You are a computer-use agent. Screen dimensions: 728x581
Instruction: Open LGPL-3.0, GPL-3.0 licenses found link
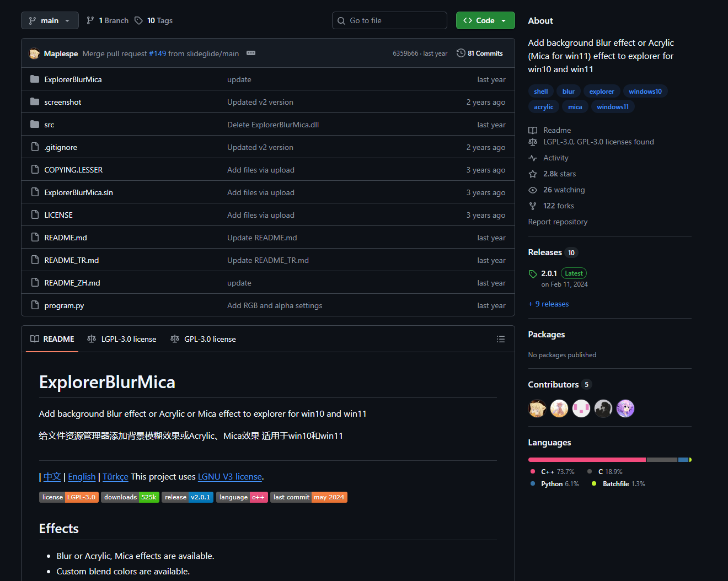(591, 142)
